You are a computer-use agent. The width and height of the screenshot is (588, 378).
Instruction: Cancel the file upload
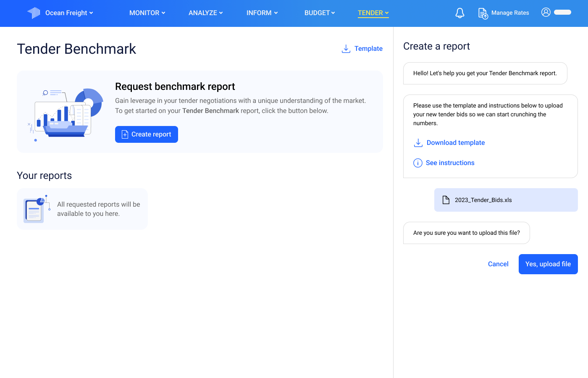pos(498,264)
